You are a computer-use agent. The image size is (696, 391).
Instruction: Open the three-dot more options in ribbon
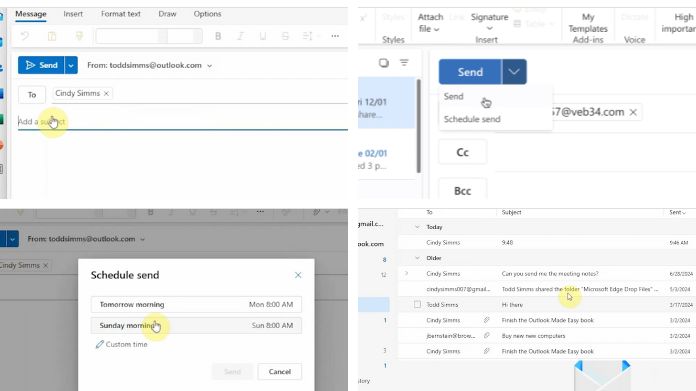click(x=335, y=36)
